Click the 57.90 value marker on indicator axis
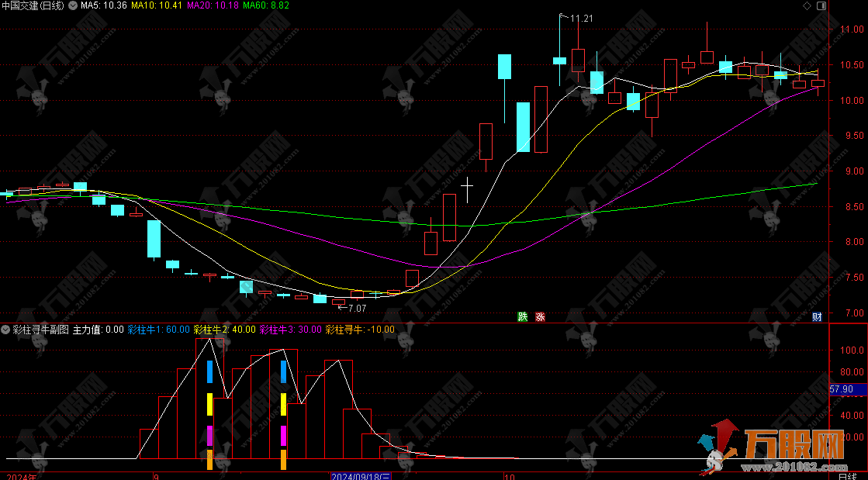868x480 pixels. tap(848, 389)
